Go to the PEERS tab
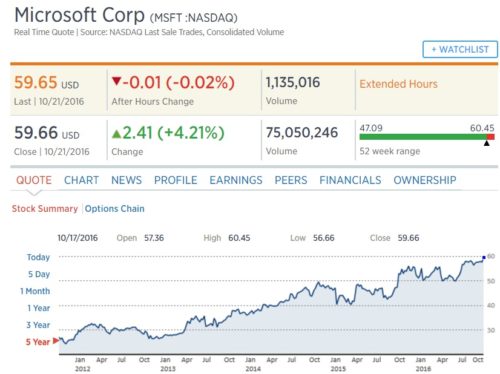The width and height of the screenshot is (500, 374). (291, 180)
